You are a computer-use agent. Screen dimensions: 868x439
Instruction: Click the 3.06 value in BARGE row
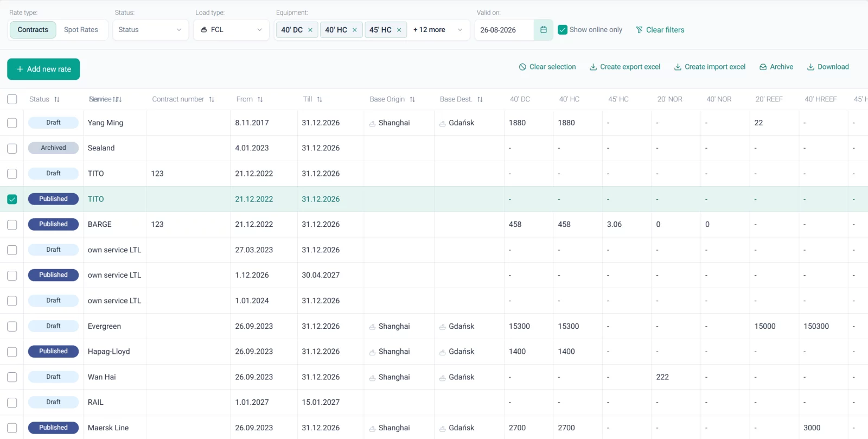[614, 224]
